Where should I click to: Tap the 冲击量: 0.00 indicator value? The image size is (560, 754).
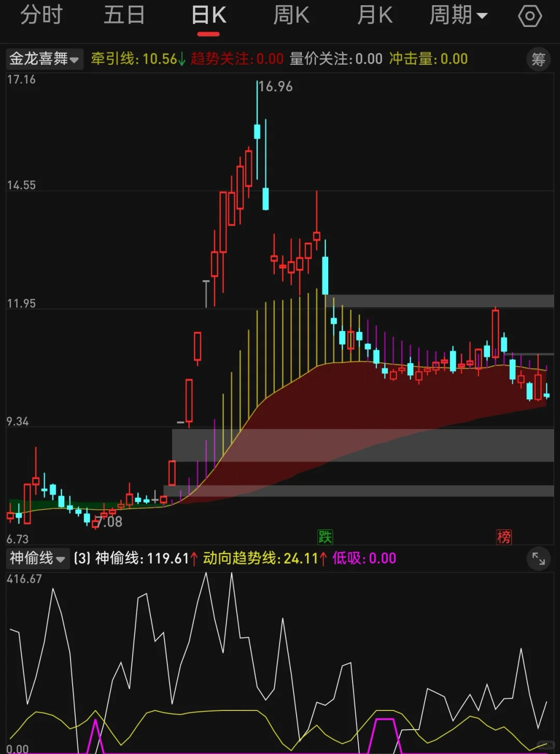pyautogui.click(x=428, y=59)
